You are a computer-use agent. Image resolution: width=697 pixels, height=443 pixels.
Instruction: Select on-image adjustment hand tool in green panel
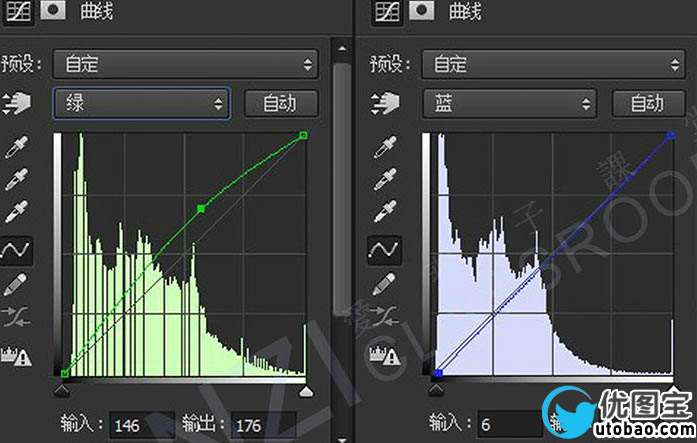(x=16, y=103)
